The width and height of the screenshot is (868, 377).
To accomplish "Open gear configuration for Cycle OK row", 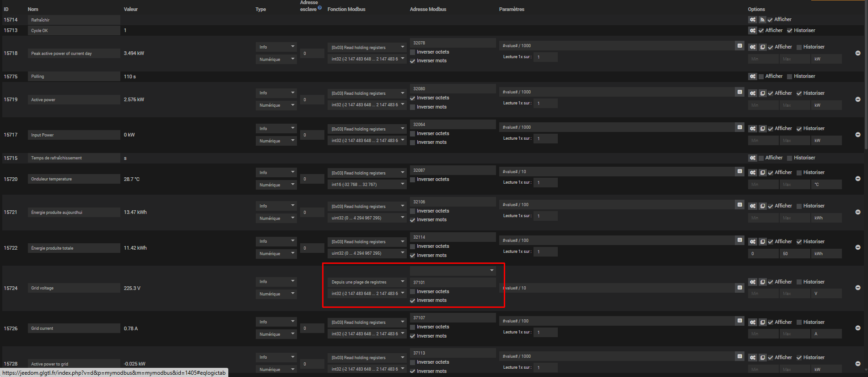I will 753,31.
